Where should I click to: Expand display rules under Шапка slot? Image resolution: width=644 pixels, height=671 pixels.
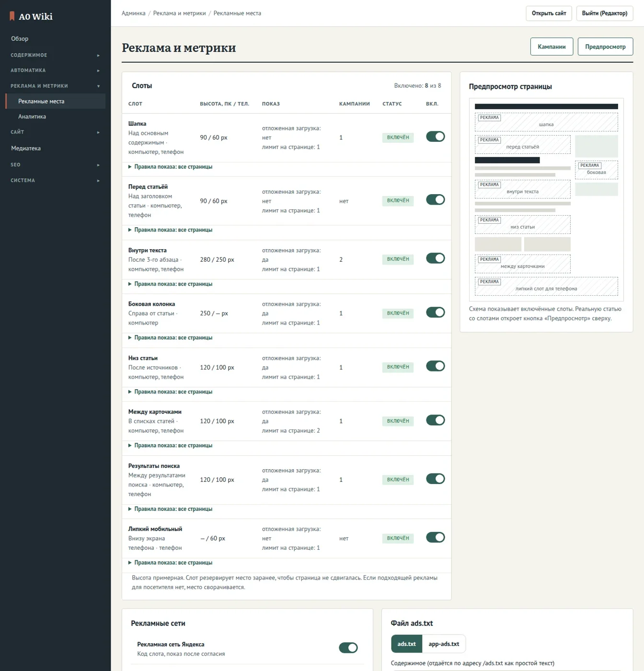click(170, 167)
